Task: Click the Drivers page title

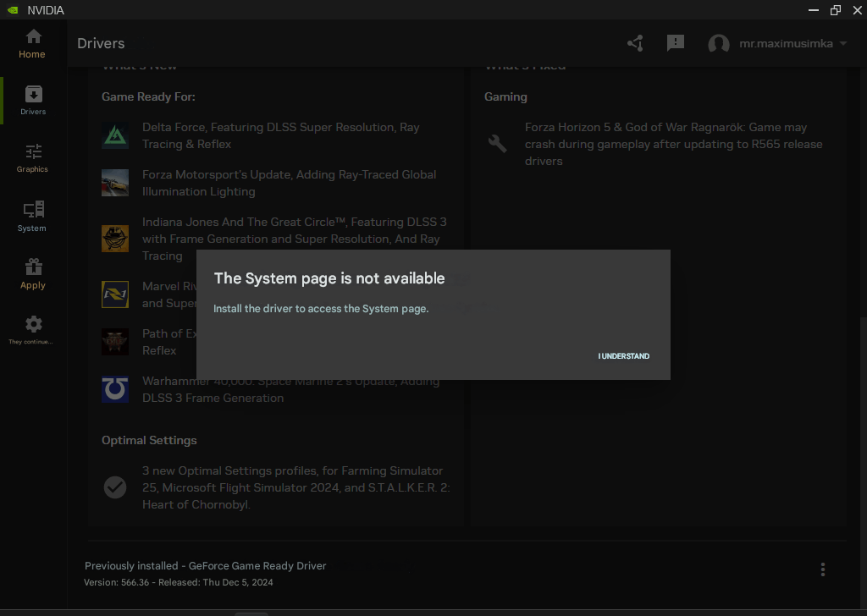Action: [x=101, y=43]
